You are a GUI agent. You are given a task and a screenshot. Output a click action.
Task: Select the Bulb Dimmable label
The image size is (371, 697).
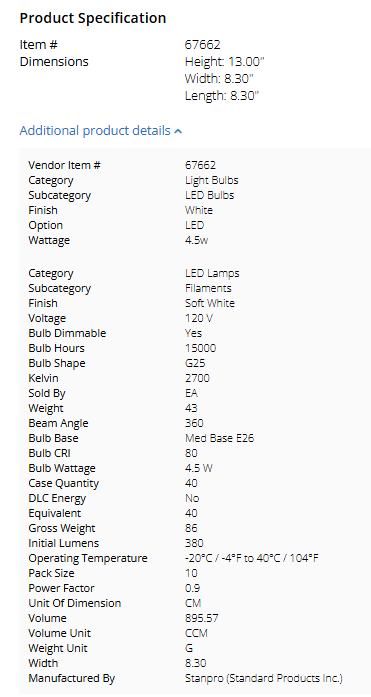pos(67,333)
